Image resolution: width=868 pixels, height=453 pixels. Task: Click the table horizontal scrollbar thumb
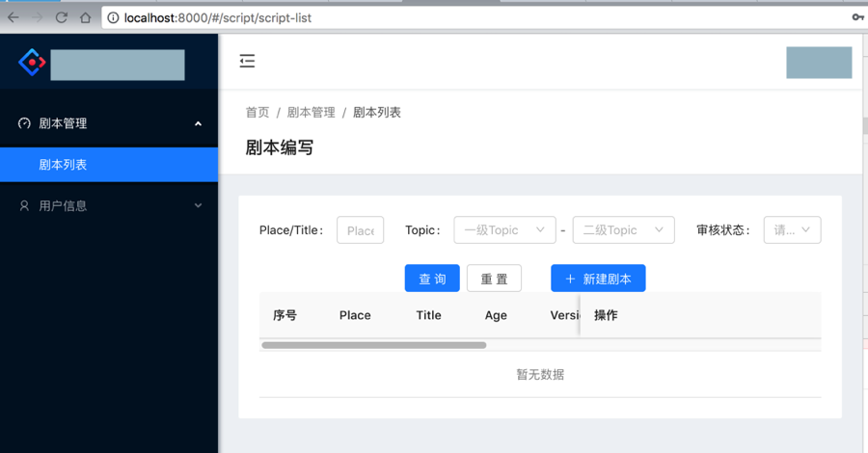[373, 345]
